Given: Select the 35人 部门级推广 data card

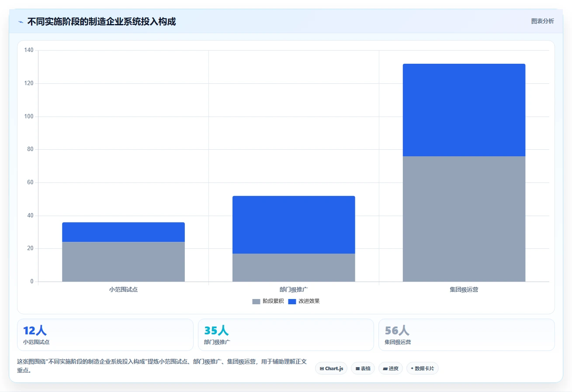Looking at the screenshot, I should pos(286,335).
